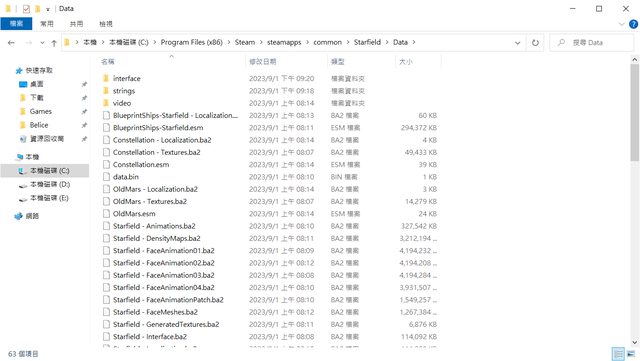Navigate to Steam in the address bar
This screenshot has height=361, width=640.
coord(244,42)
